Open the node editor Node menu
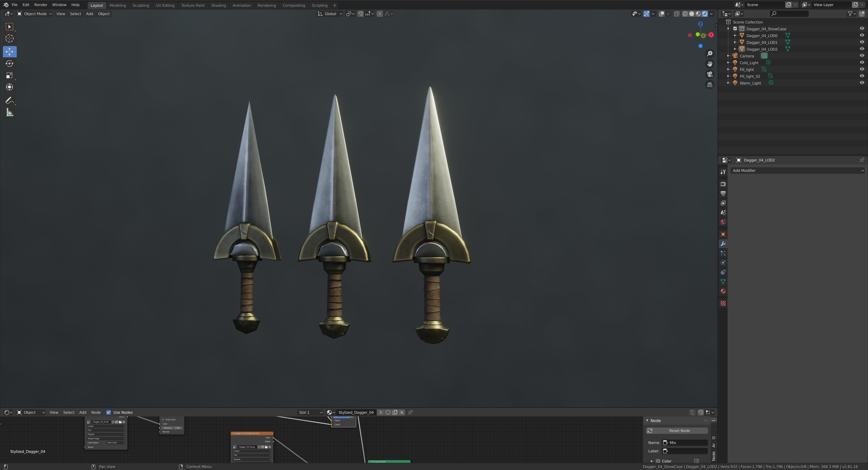 point(96,412)
